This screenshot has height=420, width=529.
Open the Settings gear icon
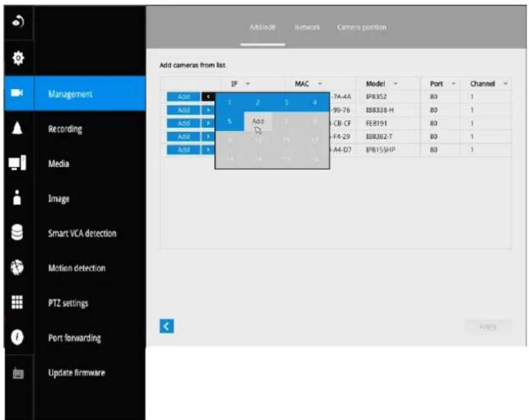[x=18, y=58]
